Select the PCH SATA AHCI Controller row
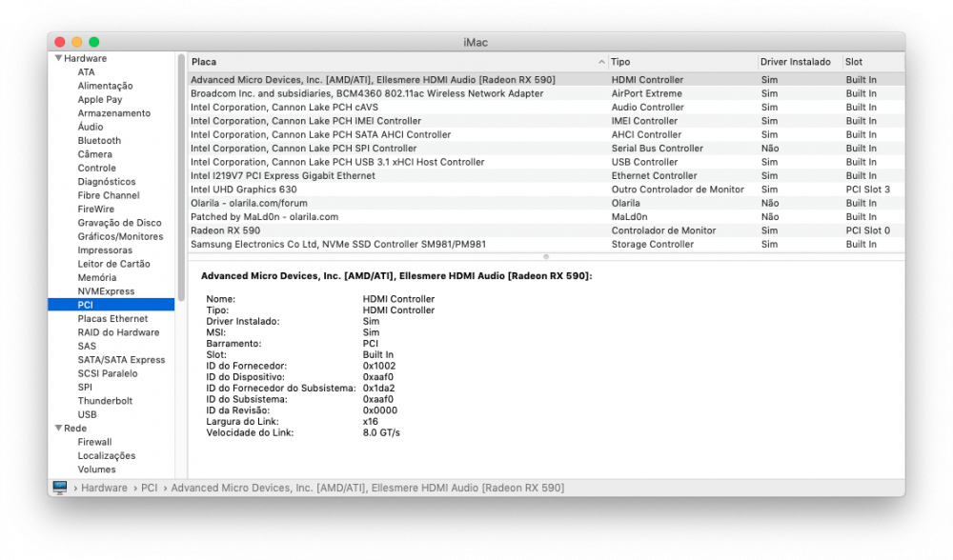 (546, 134)
